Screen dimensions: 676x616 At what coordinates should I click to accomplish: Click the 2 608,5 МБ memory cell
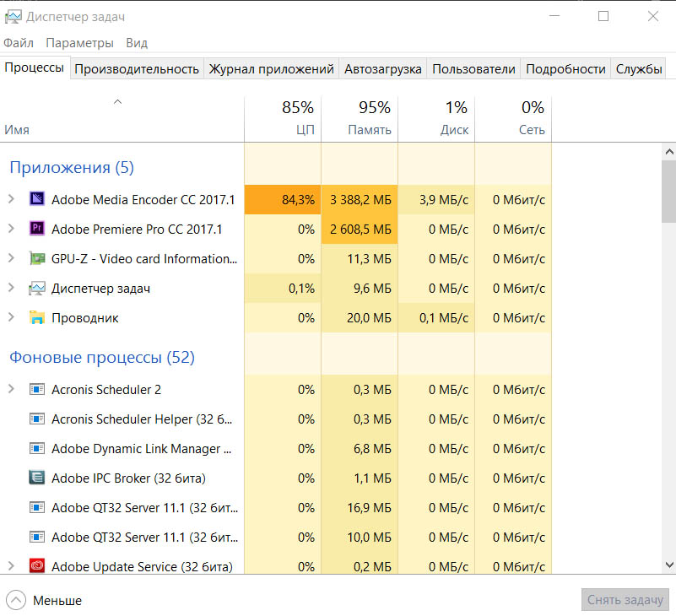(360, 229)
